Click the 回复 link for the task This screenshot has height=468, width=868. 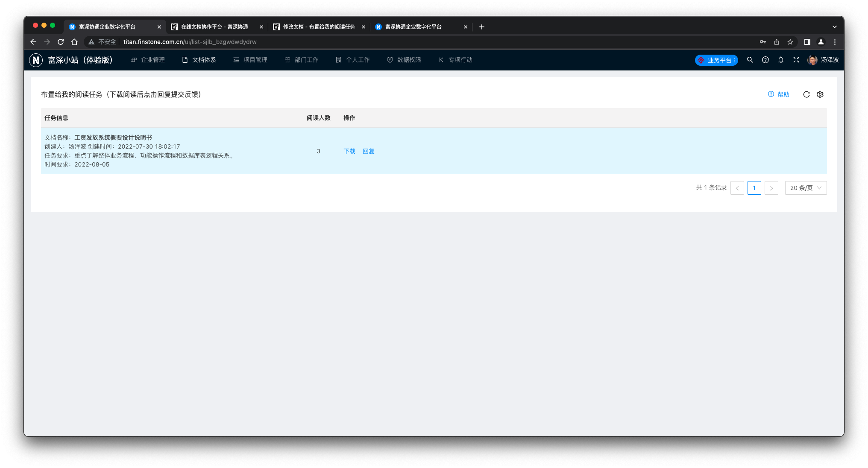368,151
